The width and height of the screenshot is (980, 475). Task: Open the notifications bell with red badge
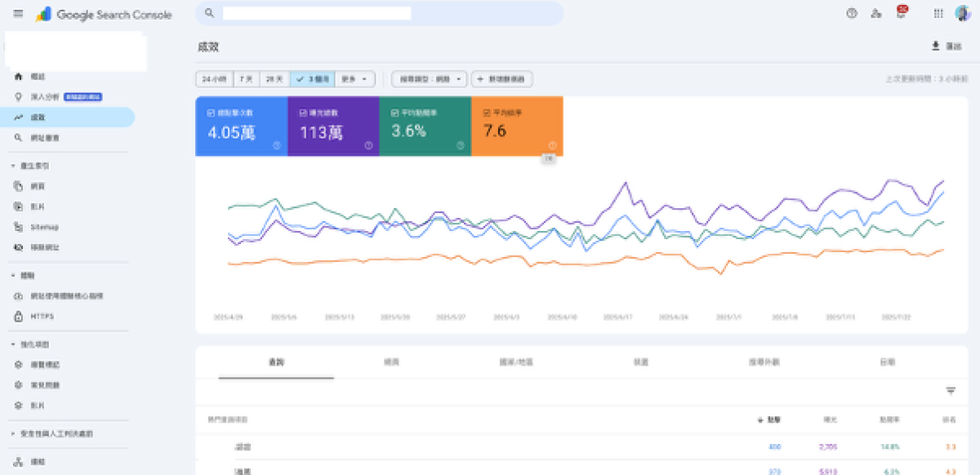(901, 14)
